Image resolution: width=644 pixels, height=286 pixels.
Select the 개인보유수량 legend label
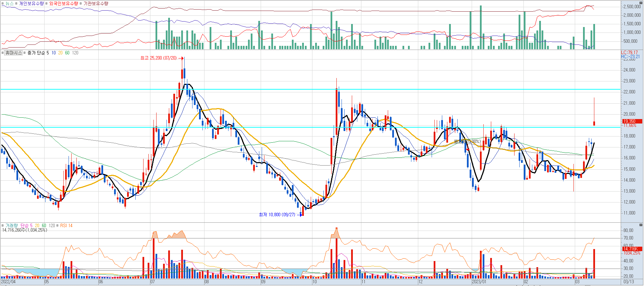31,3
